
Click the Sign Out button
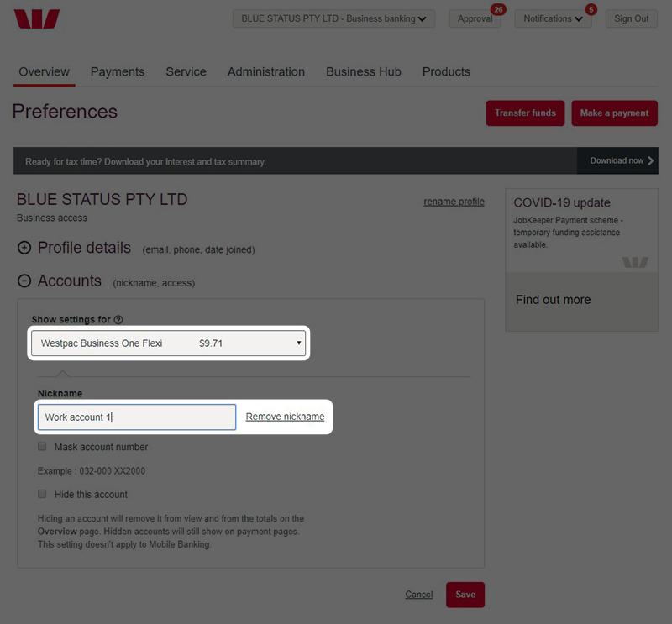[632, 18]
